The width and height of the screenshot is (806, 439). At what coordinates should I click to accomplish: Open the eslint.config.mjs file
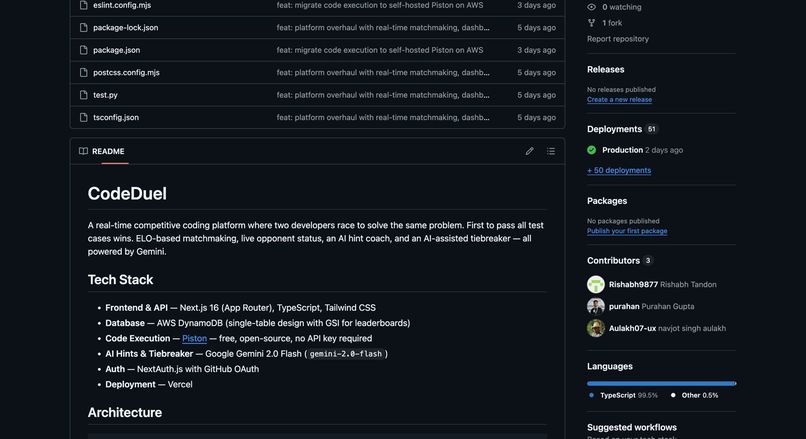click(x=122, y=5)
